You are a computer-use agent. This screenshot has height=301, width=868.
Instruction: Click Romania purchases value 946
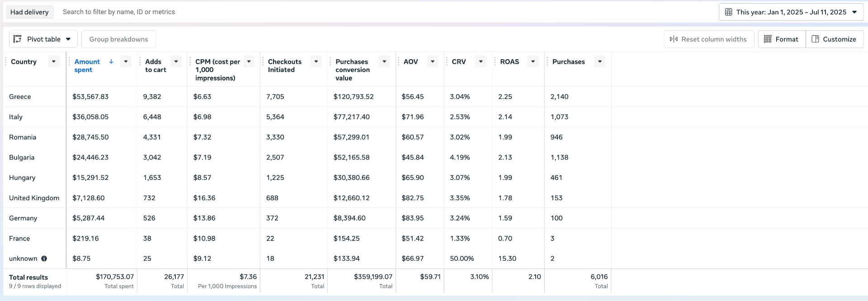[557, 137]
